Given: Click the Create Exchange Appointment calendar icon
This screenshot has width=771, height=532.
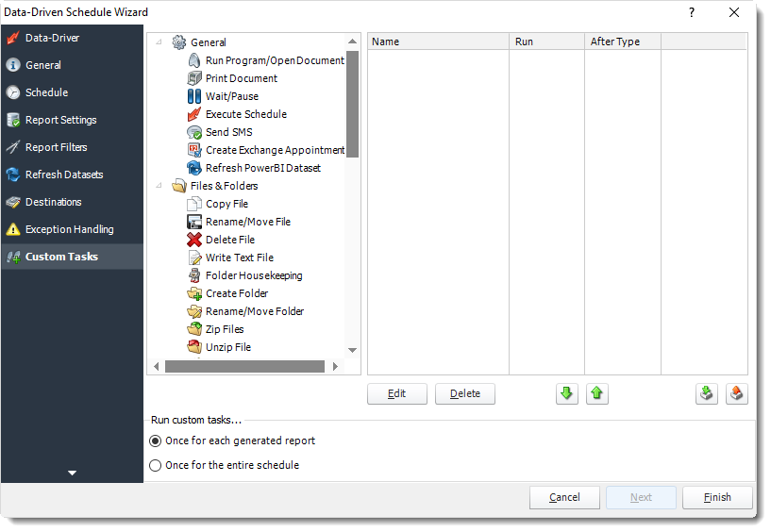Looking at the screenshot, I should point(194,150).
